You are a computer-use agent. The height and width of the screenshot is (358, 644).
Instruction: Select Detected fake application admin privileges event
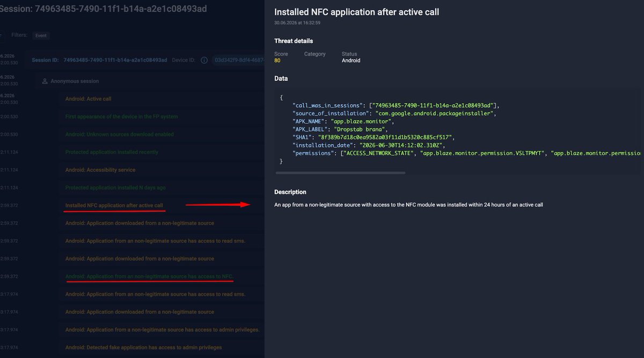click(143, 347)
